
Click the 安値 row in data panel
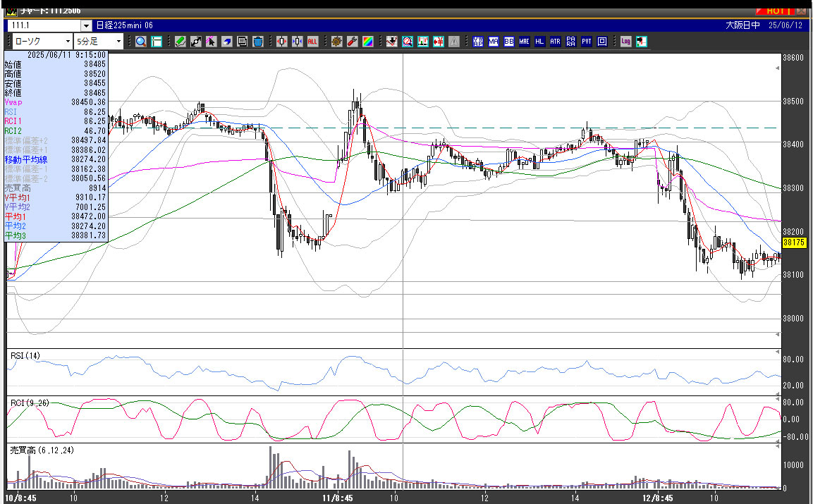point(55,83)
